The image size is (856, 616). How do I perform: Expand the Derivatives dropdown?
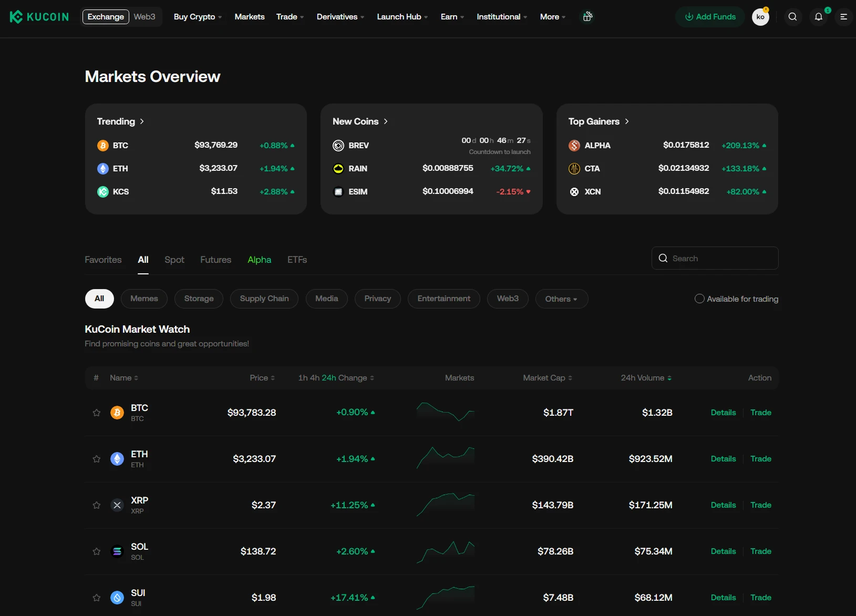point(341,17)
